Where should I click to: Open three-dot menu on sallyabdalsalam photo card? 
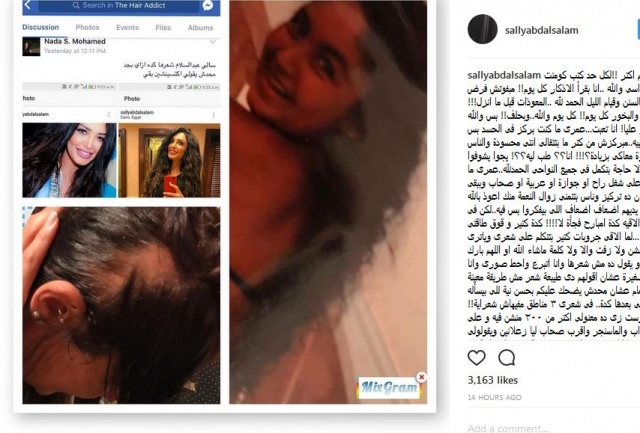(x=213, y=115)
